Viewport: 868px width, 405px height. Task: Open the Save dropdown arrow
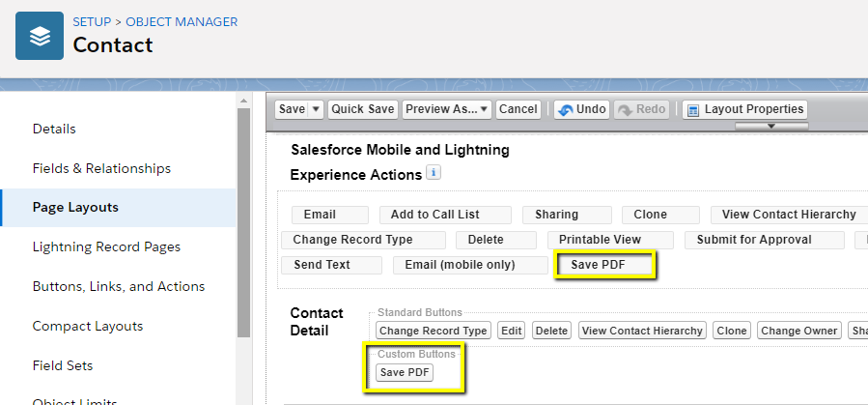point(316,109)
